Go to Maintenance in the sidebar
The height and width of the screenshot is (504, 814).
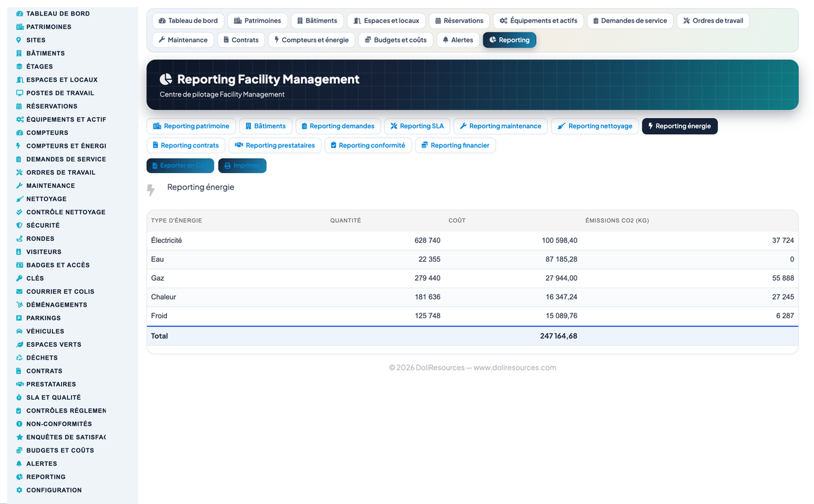[x=51, y=186]
